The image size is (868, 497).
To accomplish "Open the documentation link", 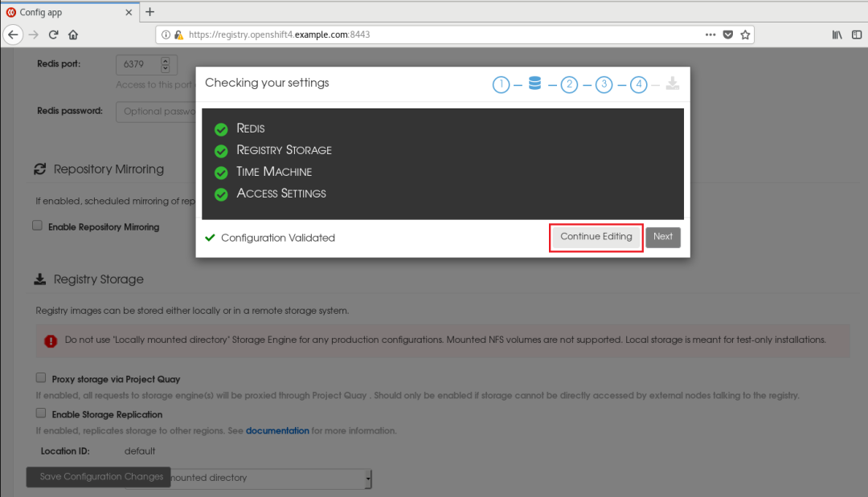I will point(277,430).
